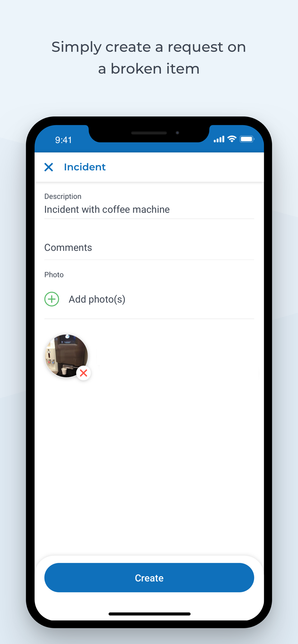This screenshot has width=298, height=644.
Task: Focus the Comments input field
Action: click(149, 247)
